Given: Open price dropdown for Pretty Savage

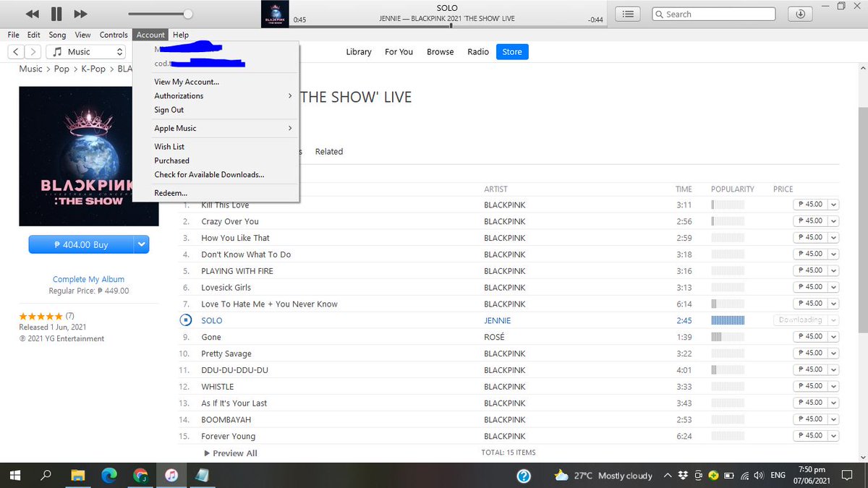Looking at the screenshot, I should point(833,354).
